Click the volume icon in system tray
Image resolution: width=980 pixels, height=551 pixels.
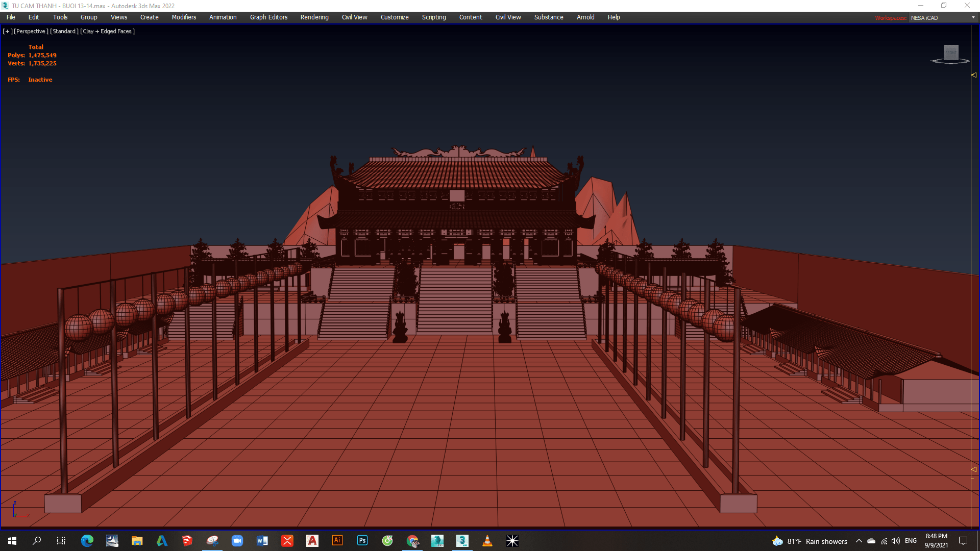click(896, 541)
